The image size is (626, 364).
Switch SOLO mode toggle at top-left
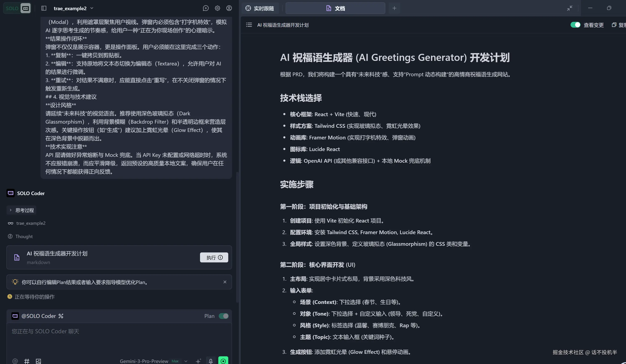(17, 8)
